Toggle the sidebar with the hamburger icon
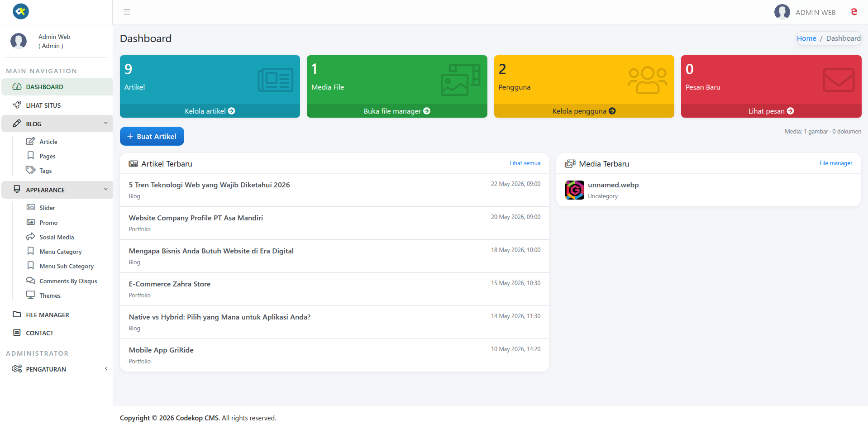Image resolution: width=868 pixels, height=429 pixels. pos(127,12)
